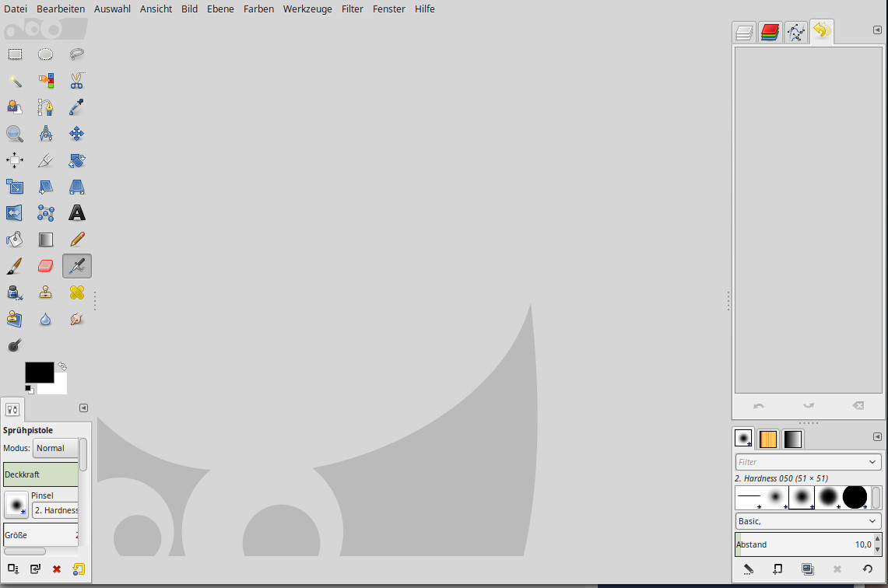Select the Clone stamp tool
Viewport: 888px width, 588px height.
coord(45,292)
